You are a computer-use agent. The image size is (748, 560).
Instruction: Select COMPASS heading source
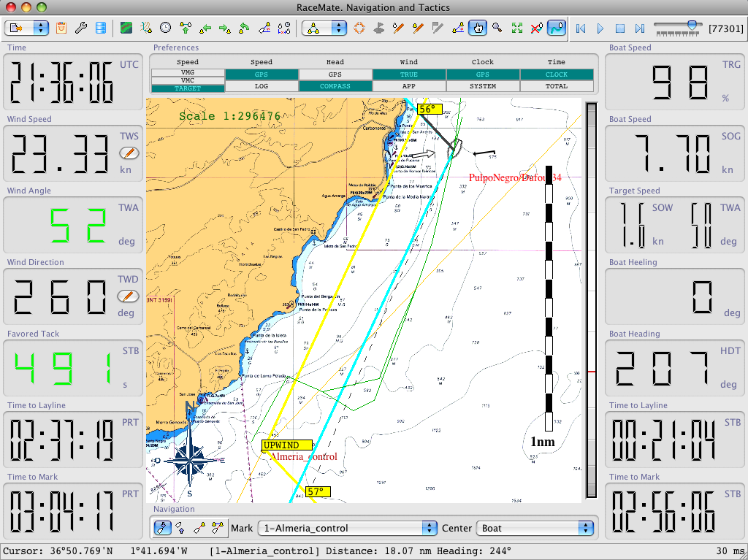click(x=335, y=86)
